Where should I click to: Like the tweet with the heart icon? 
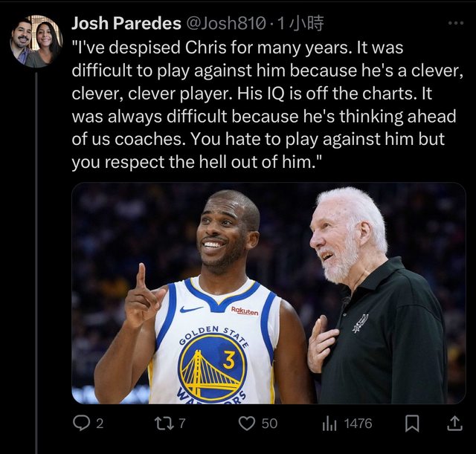(x=247, y=423)
